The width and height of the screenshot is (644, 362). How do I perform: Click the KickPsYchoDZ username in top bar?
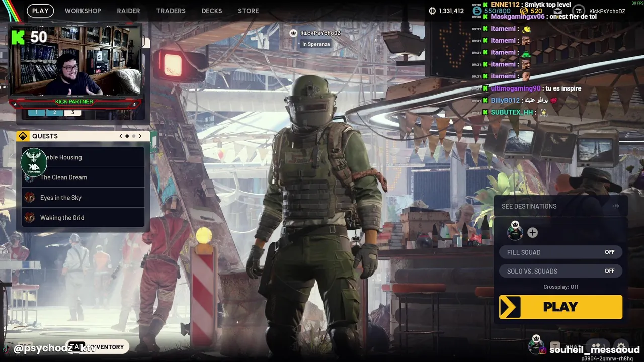tap(607, 11)
